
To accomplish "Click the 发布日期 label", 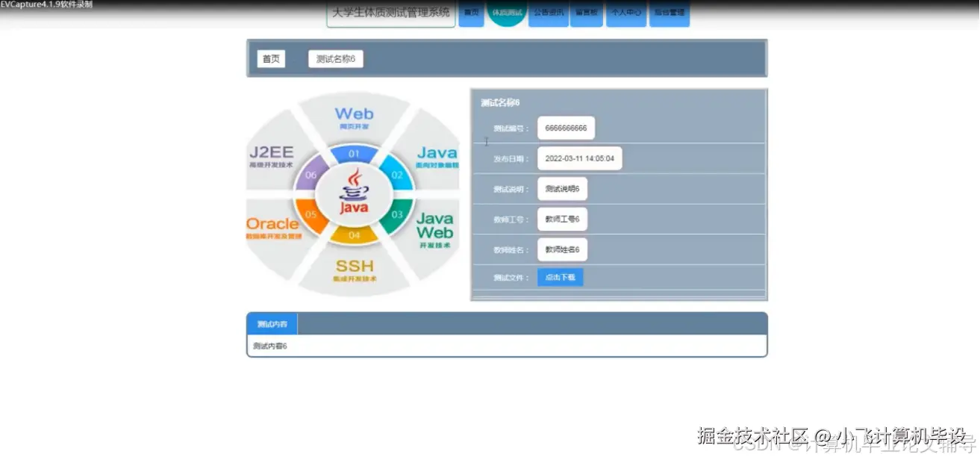I will [x=511, y=159].
